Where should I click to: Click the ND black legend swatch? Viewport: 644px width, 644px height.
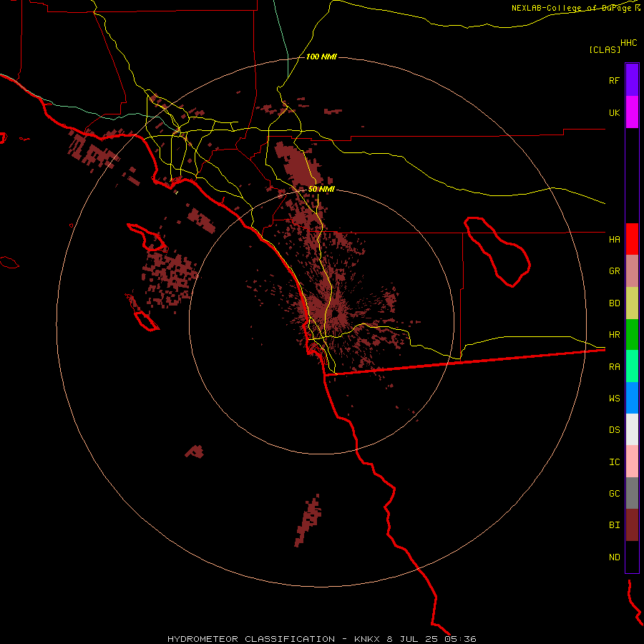[x=632, y=557]
